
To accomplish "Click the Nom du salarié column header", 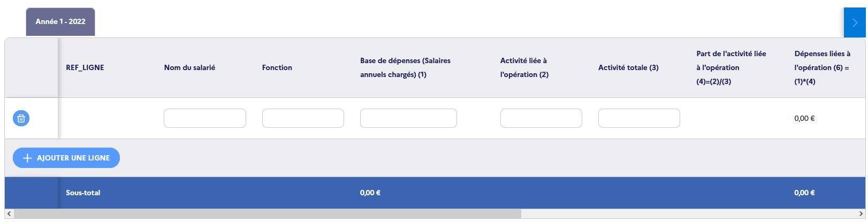I will [189, 67].
